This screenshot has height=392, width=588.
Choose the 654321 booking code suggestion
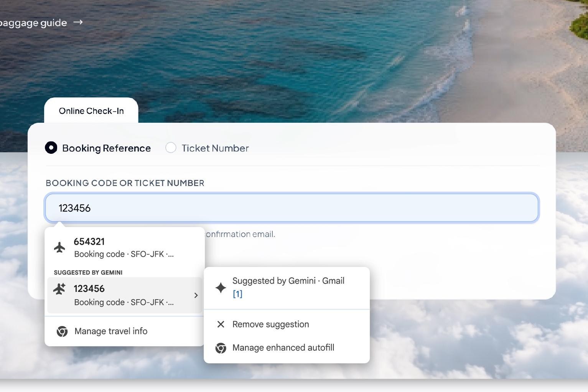(125, 248)
